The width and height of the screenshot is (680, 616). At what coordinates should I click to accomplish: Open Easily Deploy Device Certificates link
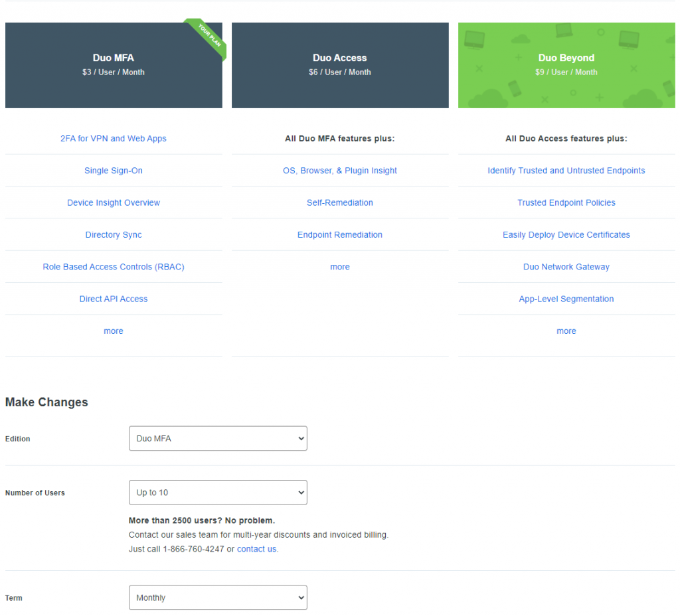coord(566,234)
